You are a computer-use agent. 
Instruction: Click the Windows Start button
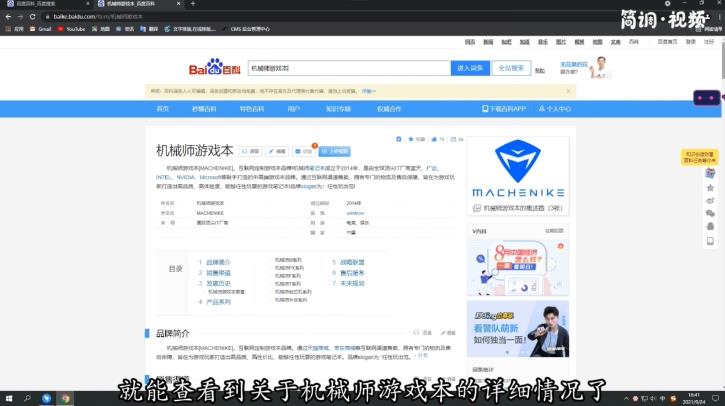7,398
